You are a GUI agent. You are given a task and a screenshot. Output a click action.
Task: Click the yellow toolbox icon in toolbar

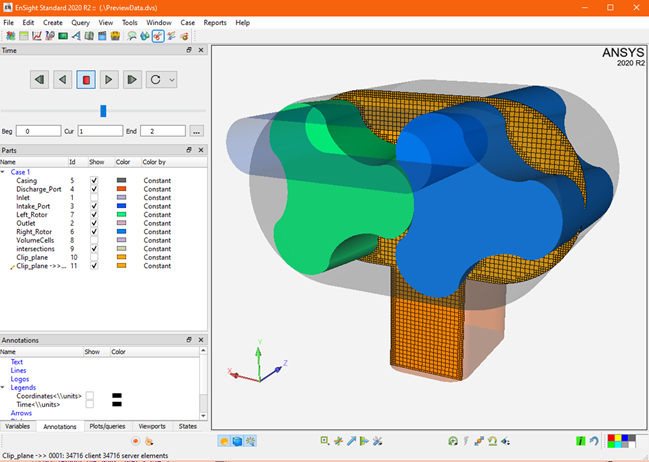(x=115, y=36)
